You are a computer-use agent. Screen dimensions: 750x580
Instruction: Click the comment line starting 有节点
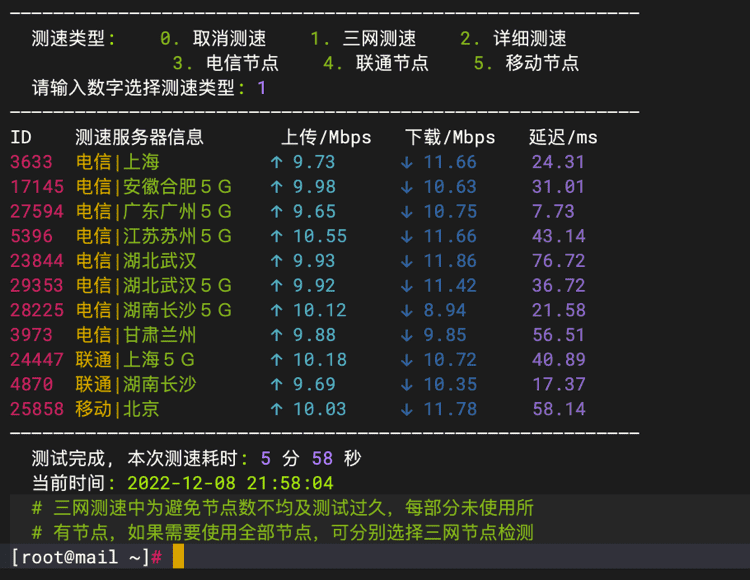[x=283, y=533]
